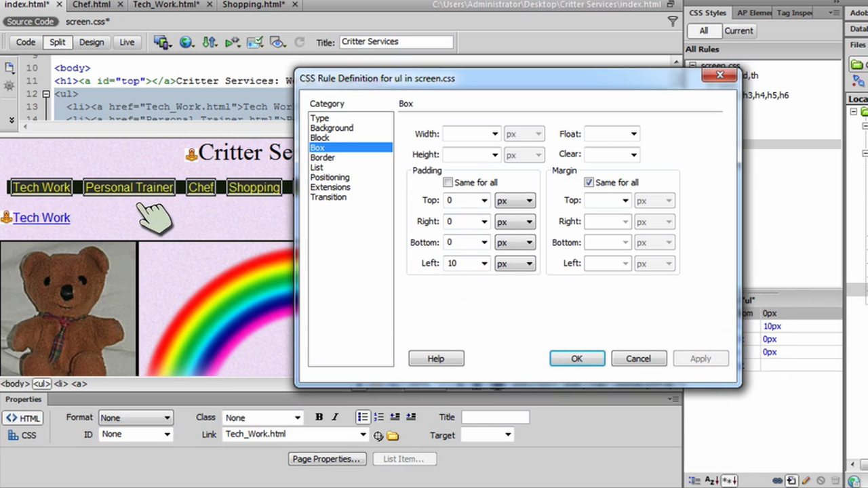Viewport: 868px width, 488px height.
Task: Click the File Management up/down arrows icon
Action: (210, 41)
